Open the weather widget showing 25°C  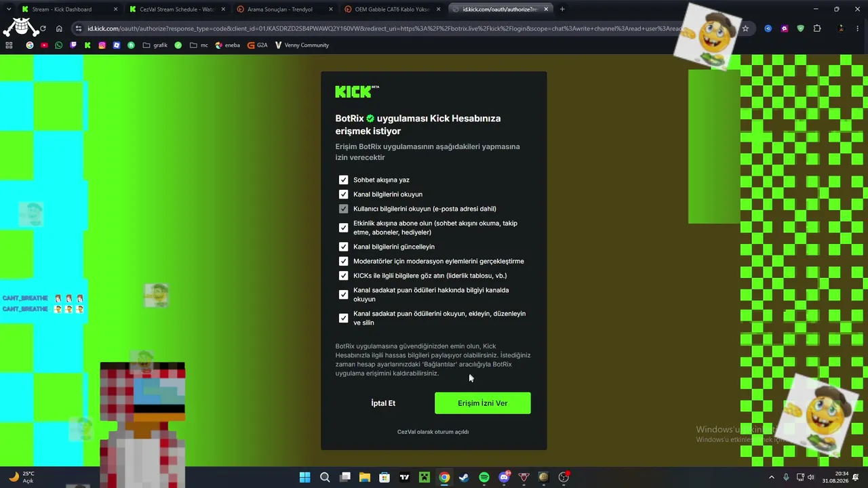tap(21, 477)
